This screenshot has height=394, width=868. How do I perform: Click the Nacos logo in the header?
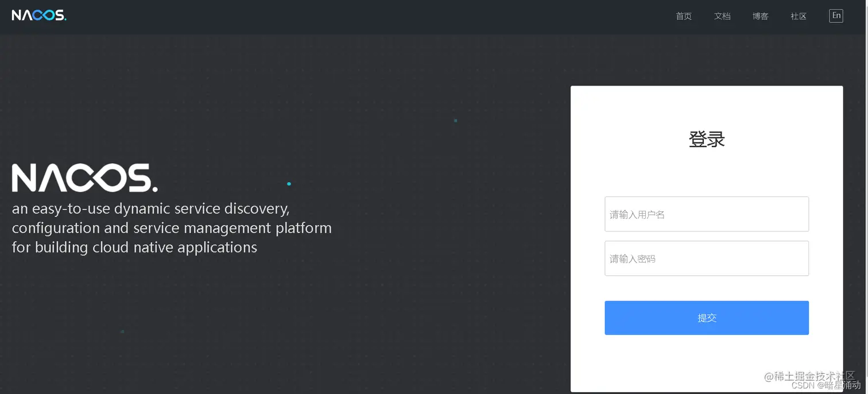(x=39, y=16)
